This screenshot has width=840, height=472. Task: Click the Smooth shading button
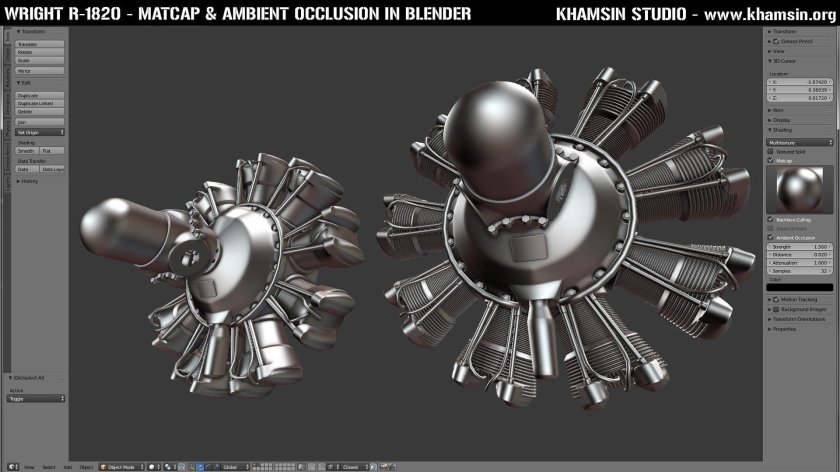click(x=26, y=151)
